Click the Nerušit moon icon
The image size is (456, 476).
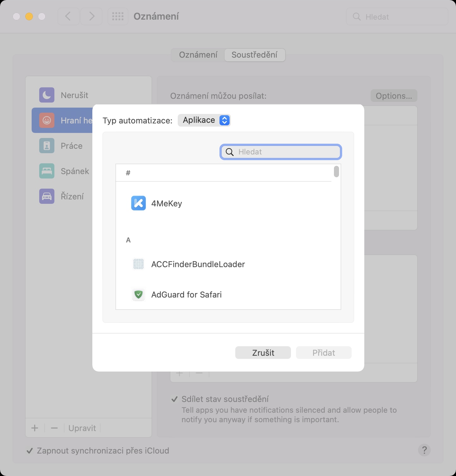(x=47, y=95)
